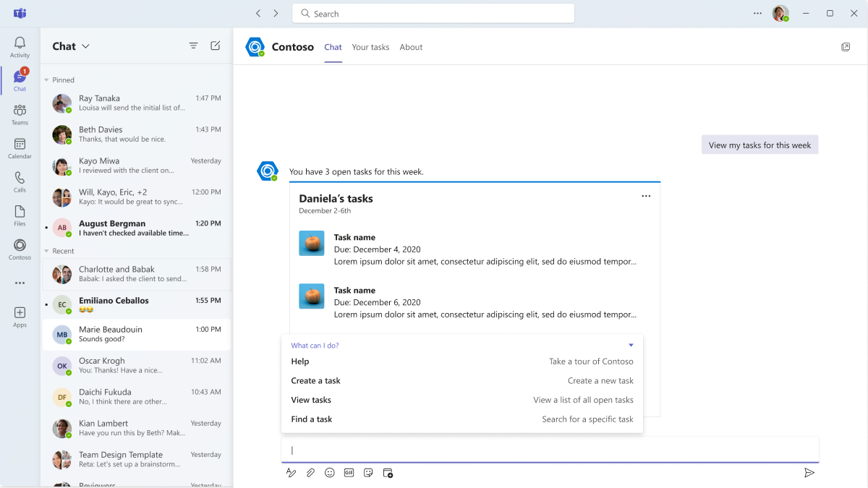Image resolution: width=868 pixels, height=488 pixels.
Task: Open more options on Daniela's tasks card
Action: [x=646, y=196]
